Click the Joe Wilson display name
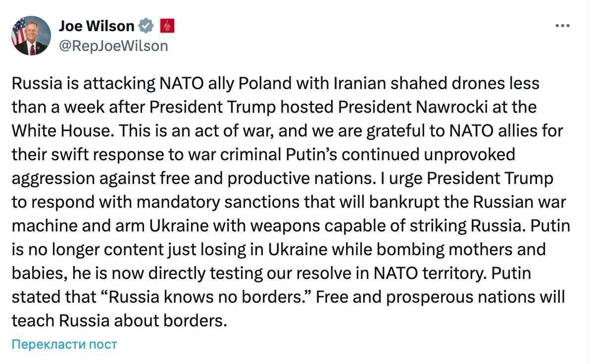The width and height of the screenshot is (592, 364). coord(97,26)
